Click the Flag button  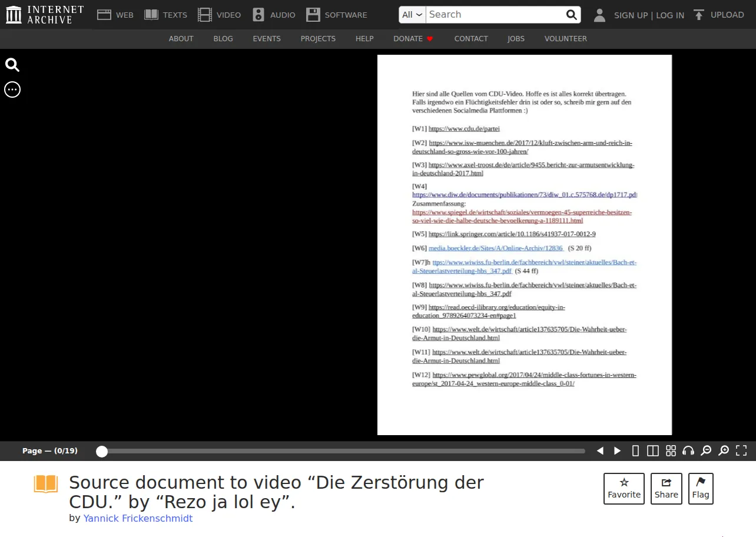(x=701, y=489)
